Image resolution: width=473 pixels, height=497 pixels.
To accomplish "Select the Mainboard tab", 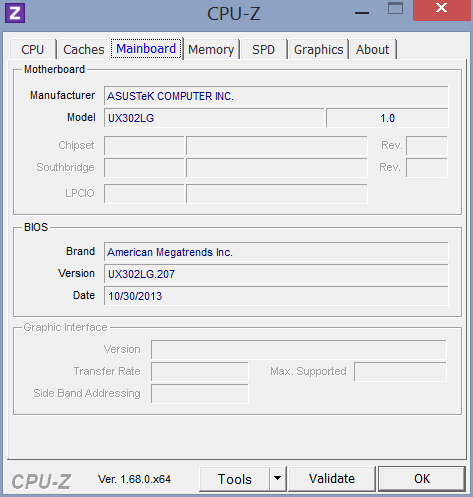I will point(146,48).
